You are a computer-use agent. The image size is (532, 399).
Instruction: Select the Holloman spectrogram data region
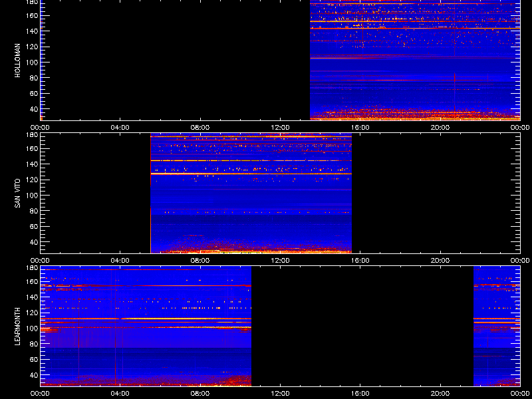click(415, 60)
